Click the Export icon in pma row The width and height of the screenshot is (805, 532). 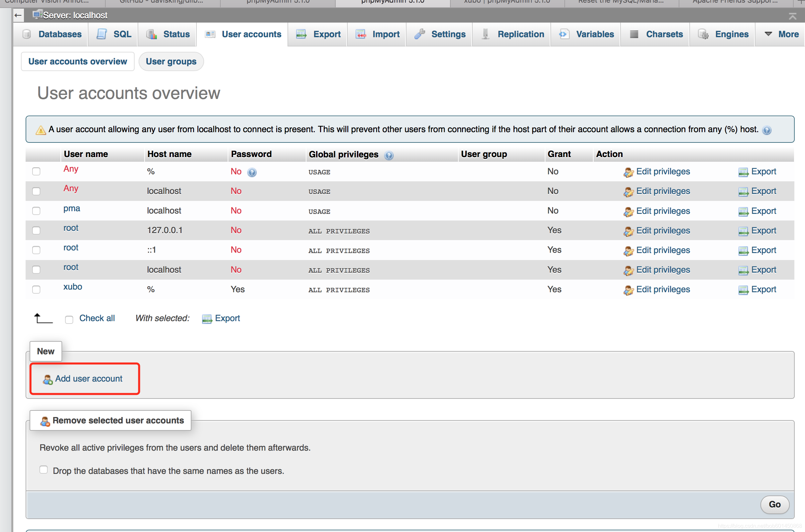743,212
